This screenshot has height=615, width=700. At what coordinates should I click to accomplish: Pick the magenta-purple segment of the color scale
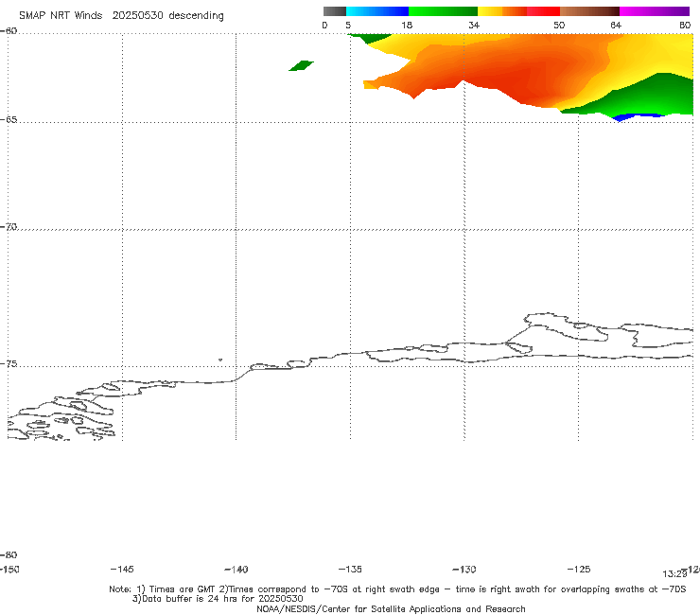click(x=655, y=11)
